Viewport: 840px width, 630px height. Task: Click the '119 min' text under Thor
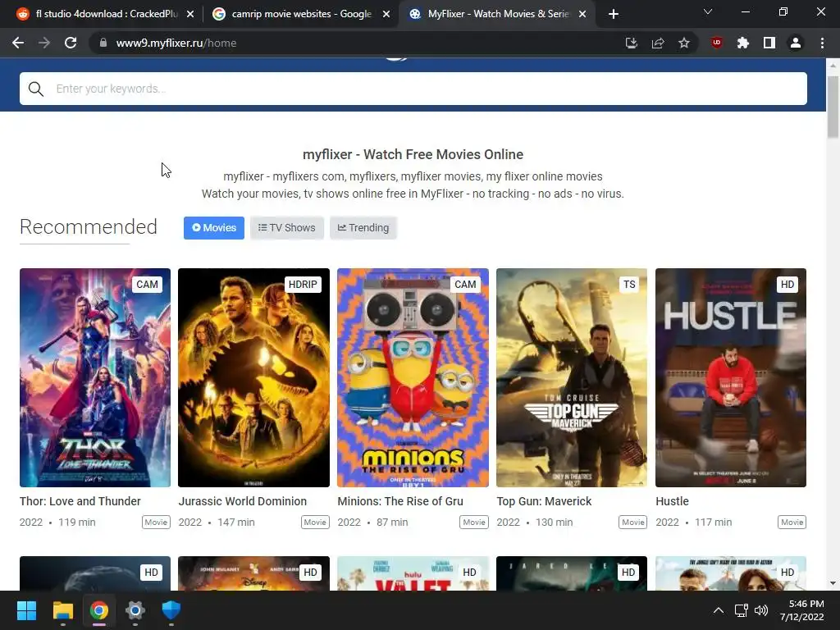(76, 523)
